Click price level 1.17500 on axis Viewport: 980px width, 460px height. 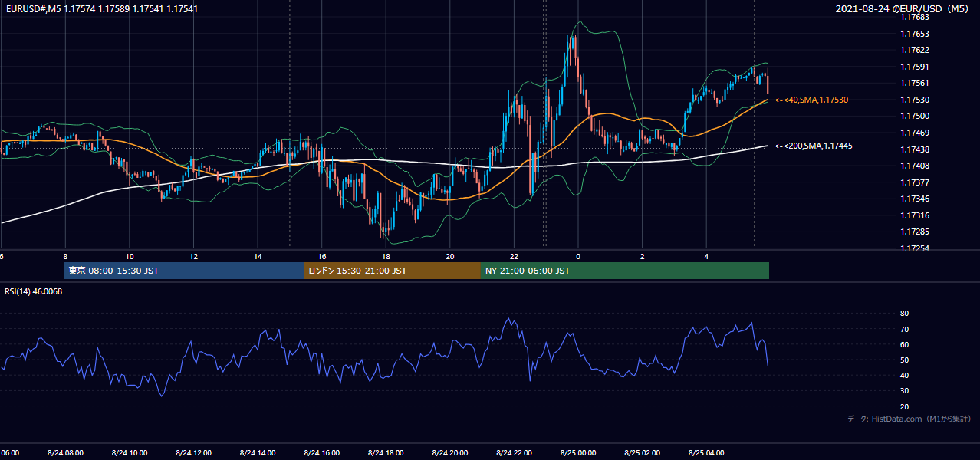point(916,116)
